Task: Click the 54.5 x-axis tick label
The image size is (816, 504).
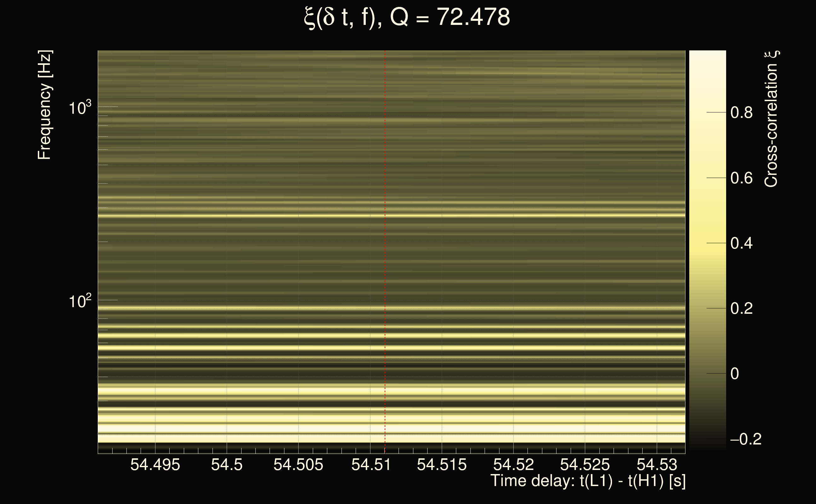Action: click(227, 465)
